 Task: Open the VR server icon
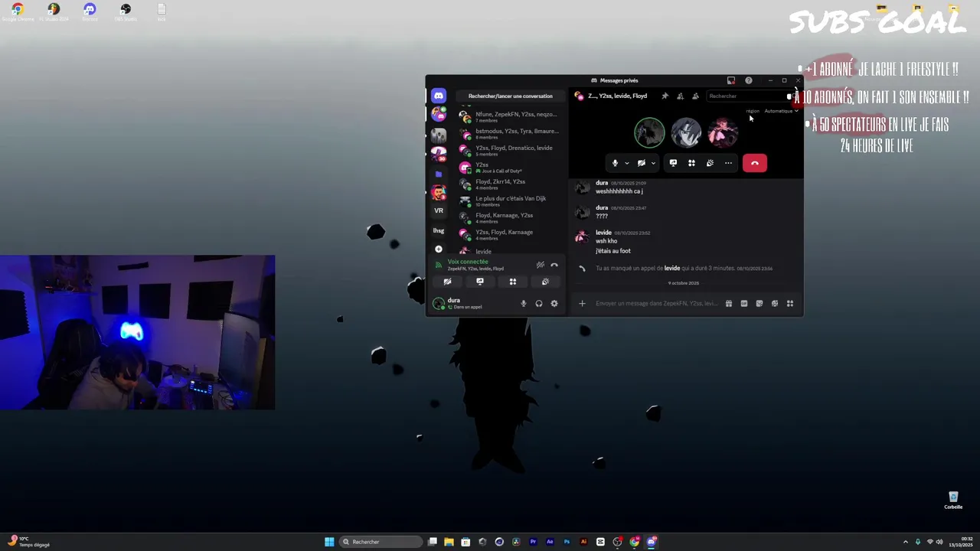pyautogui.click(x=439, y=210)
